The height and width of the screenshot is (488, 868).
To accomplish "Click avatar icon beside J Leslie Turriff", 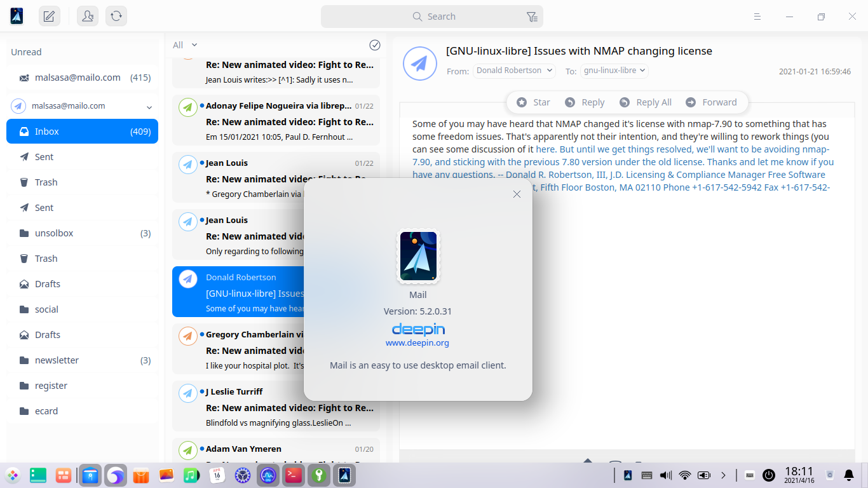I will click(187, 393).
